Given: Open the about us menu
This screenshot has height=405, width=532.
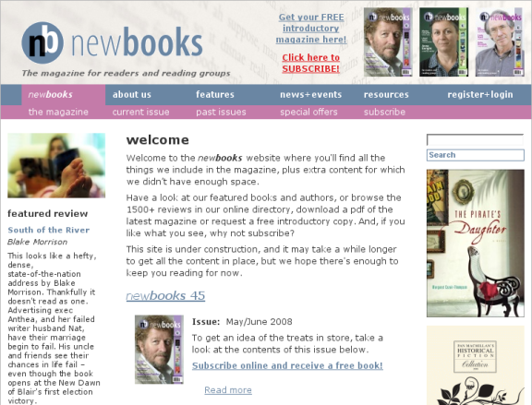Looking at the screenshot, I should point(132,94).
